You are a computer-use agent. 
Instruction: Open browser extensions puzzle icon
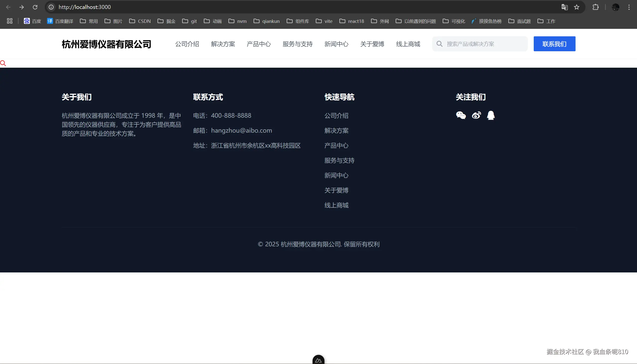coord(595,7)
